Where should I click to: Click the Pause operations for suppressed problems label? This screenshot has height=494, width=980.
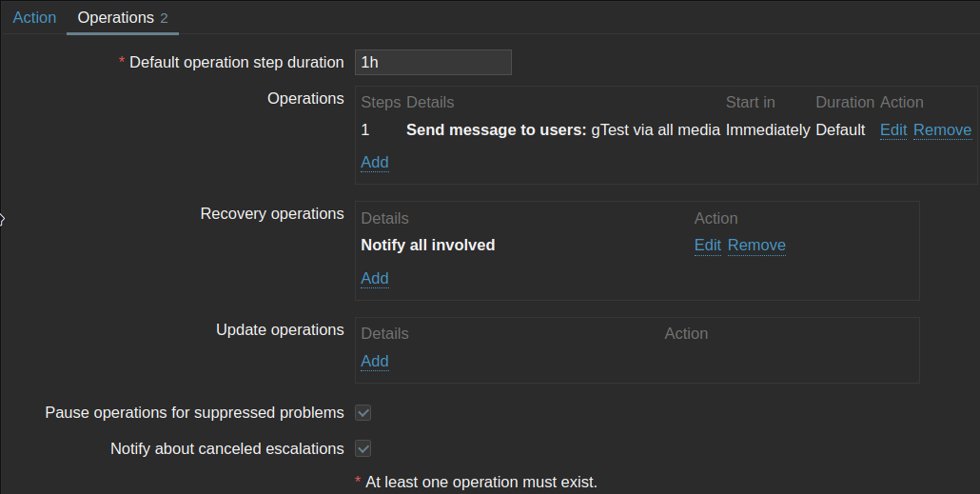click(194, 413)
